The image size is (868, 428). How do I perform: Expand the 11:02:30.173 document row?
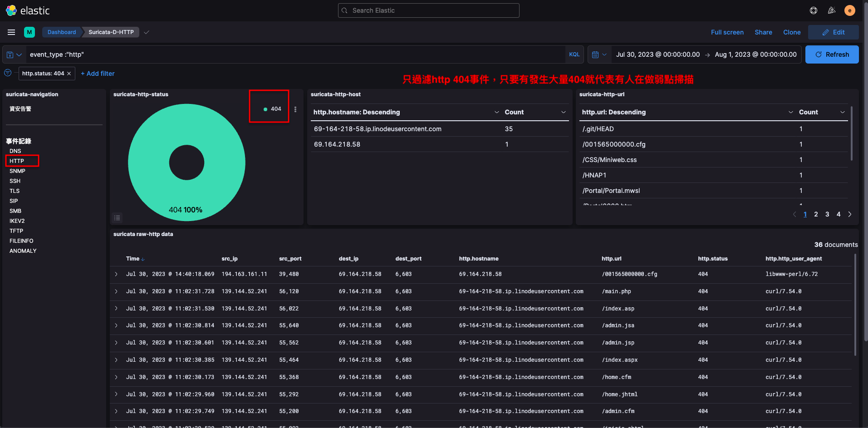[117, 377]
